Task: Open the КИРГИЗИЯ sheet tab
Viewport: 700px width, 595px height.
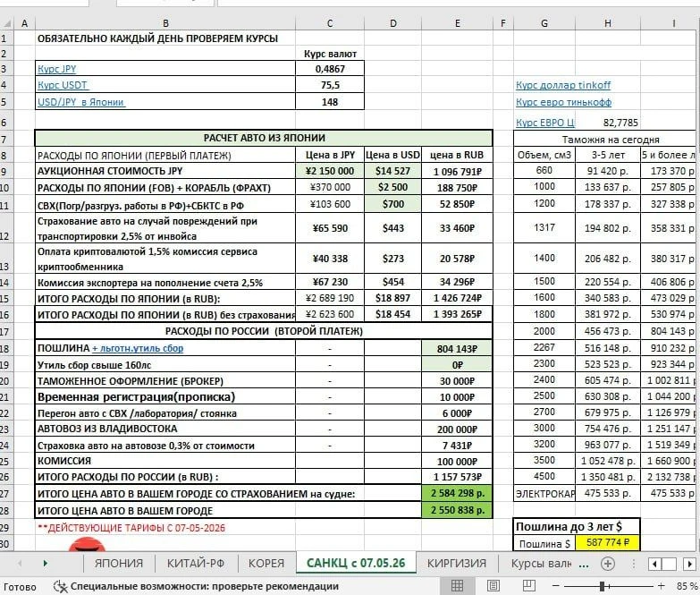Action: 457,564
